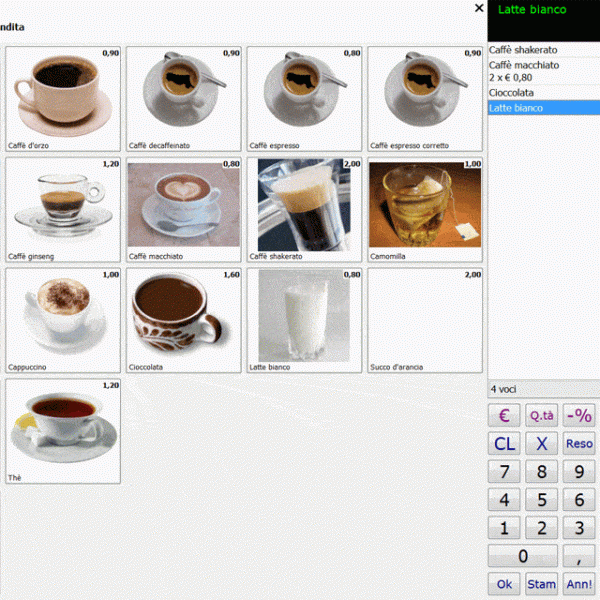Add a Cappuccino to the order
The width and height of the screenshot is (600, 600).
[63, 320]
